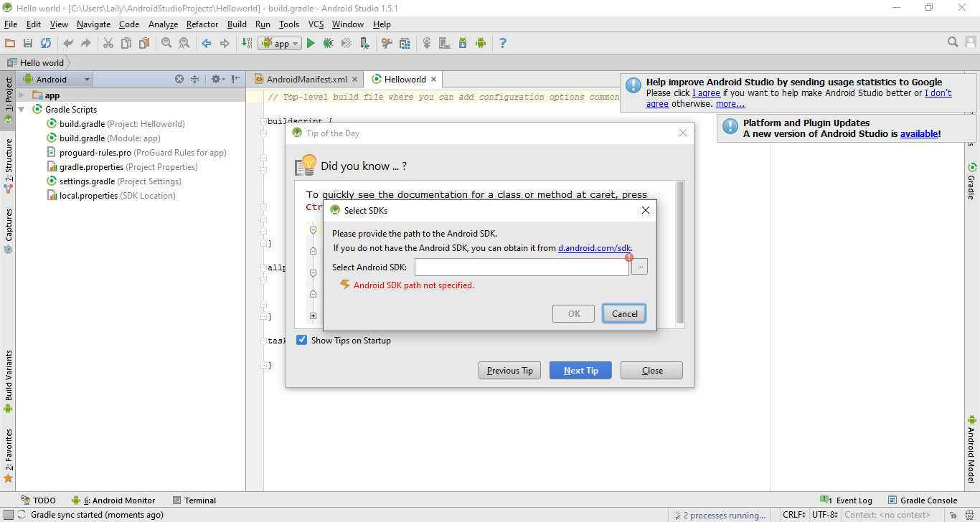Open Android Device Monitor icon
This screenshot has width=980, height=522.
tap(480, 43)
